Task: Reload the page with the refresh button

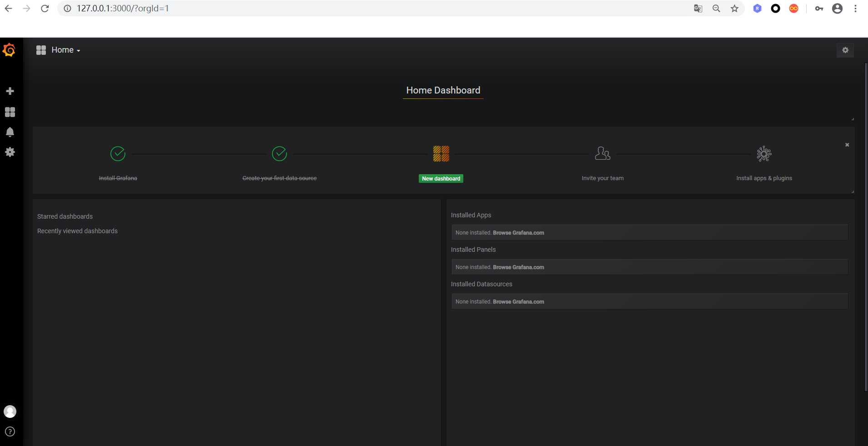Action: tap(45, 9)
